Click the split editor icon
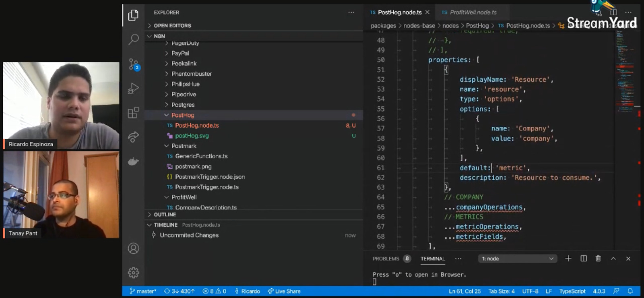 point(613,12)
